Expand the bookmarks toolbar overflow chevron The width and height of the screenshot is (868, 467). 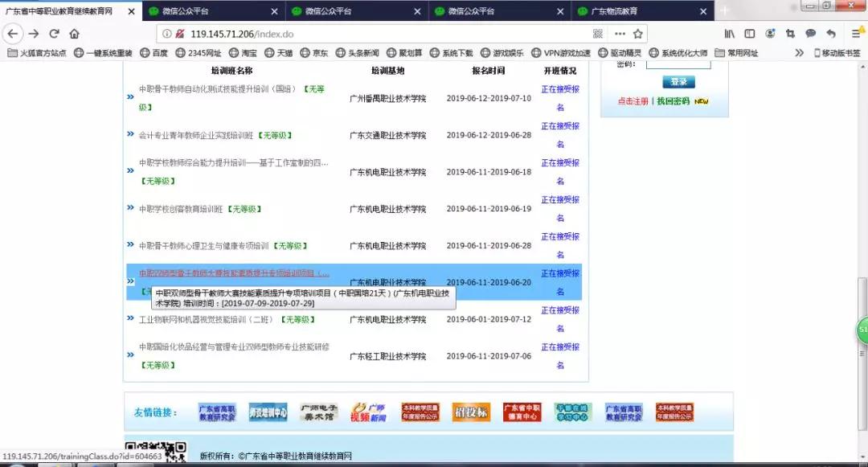tap(799, 53)
